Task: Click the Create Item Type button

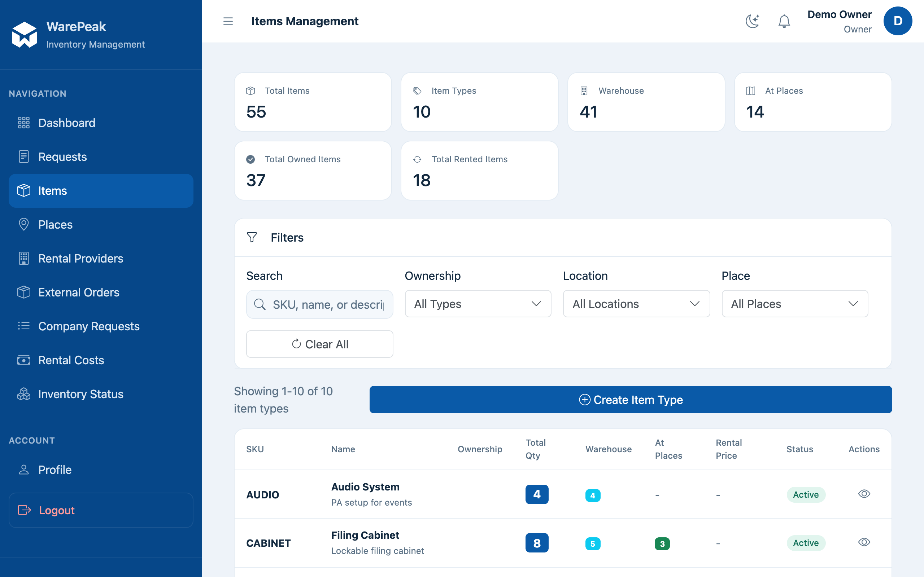Action: (x=631, y=400)
